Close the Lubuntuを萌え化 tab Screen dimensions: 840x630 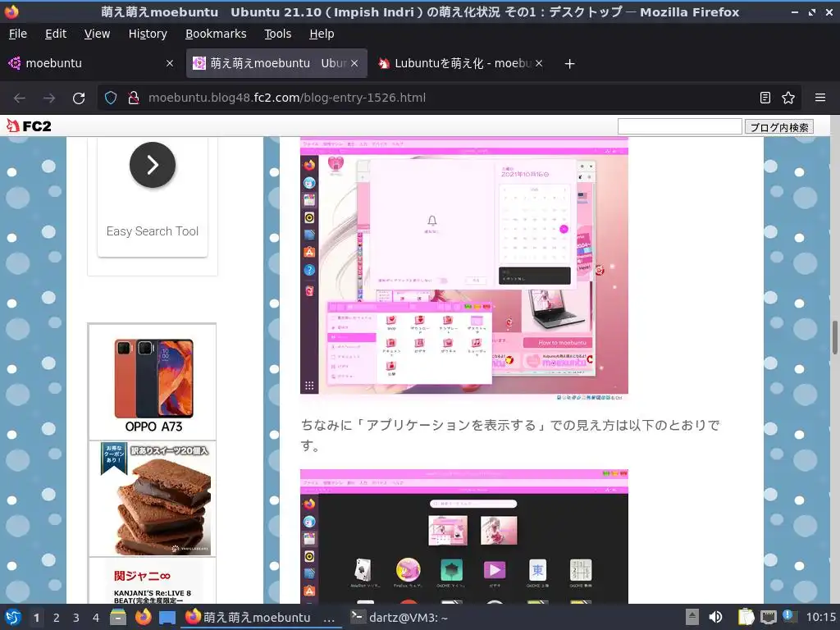[x=539, y=63]
